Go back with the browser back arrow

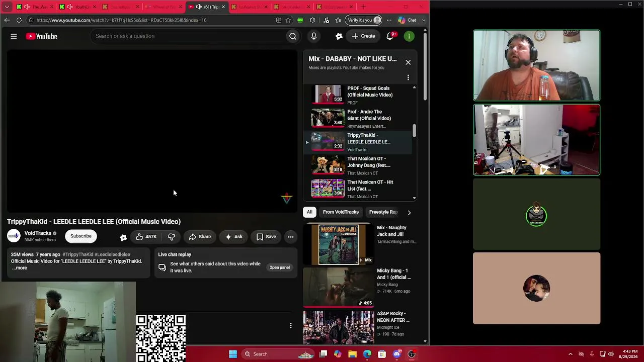click(7, 20)
